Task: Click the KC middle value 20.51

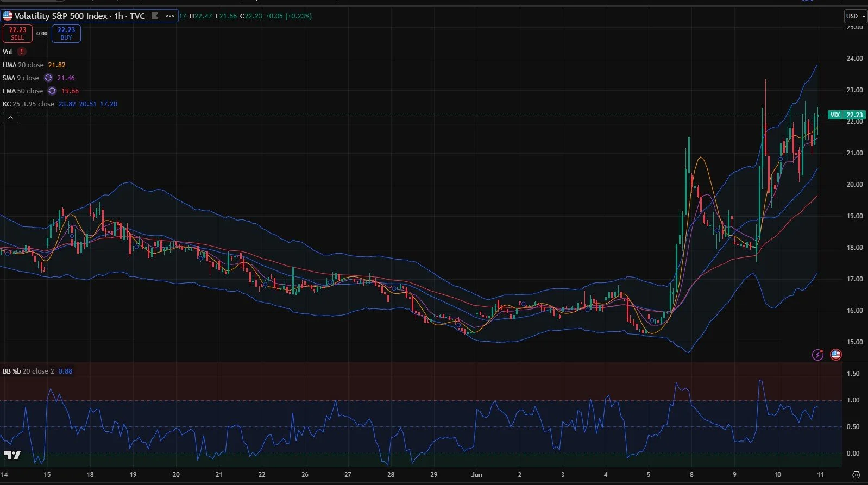Action: pyautogui.click(x=88, y=104)
